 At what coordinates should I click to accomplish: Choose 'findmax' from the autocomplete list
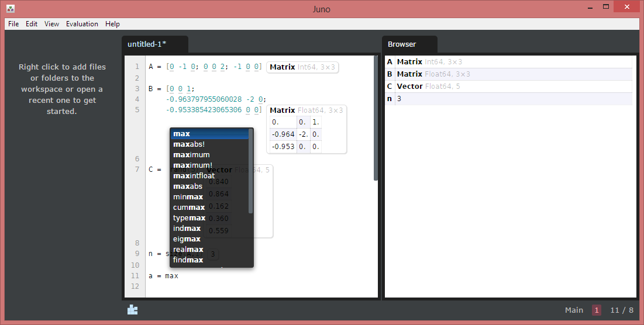click(209, 260)
